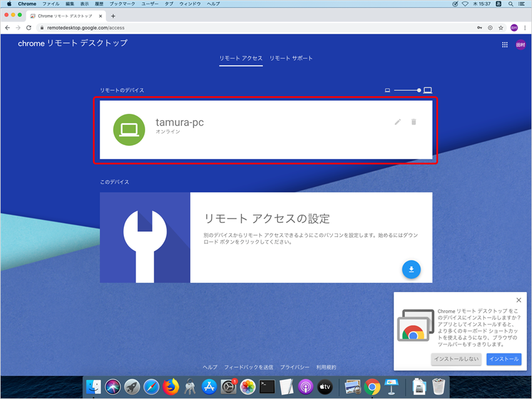Click インストール button in the popup
This screenshot has height=399, width=532.
(504, 359)
